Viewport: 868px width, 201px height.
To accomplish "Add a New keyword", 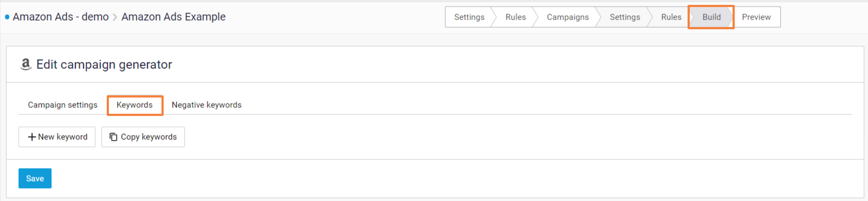I will (57, 137).
